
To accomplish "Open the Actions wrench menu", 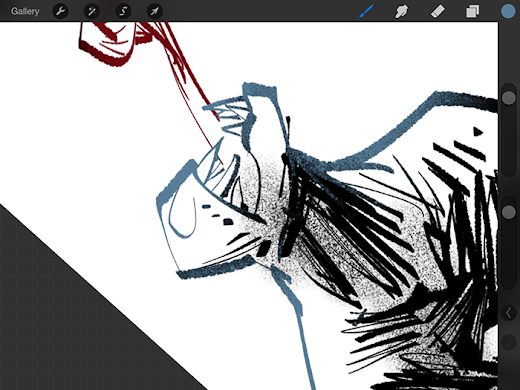I will pos(60,11).
